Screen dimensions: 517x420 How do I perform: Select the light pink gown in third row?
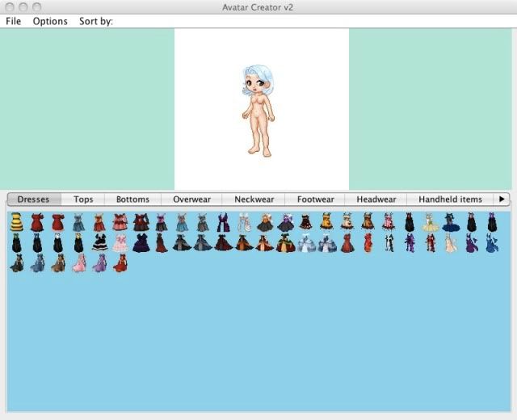click(x=79, y=263)
